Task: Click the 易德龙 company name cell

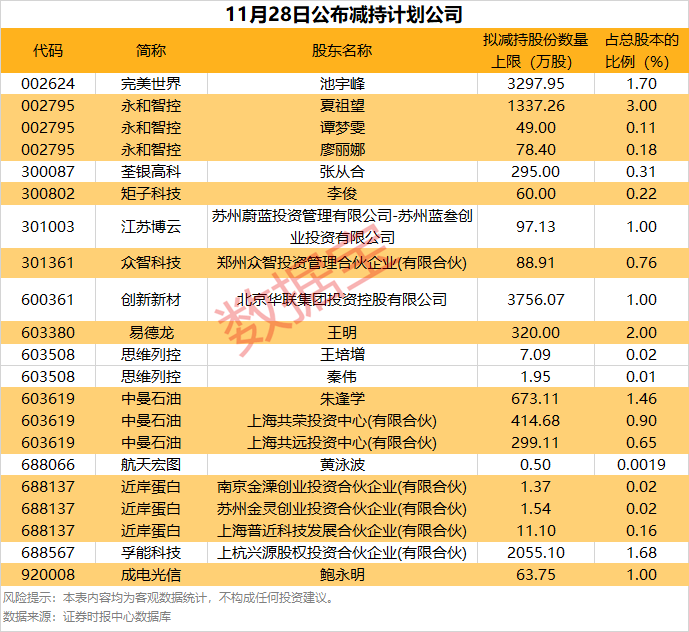Action: 151,332
